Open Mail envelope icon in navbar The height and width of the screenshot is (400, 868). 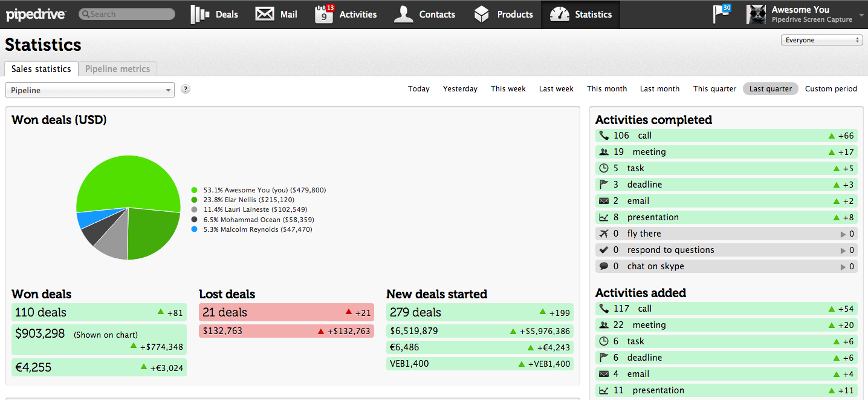[265, 15]
